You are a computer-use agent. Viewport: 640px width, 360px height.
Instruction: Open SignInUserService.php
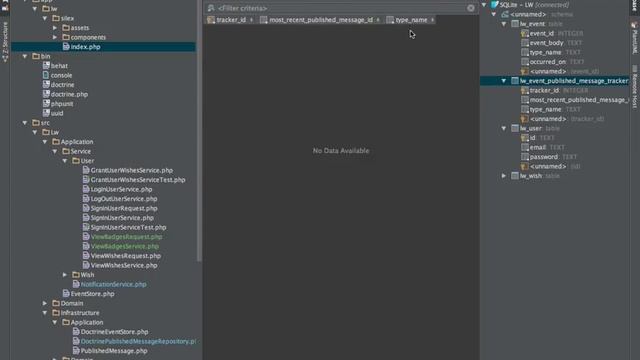pyautogui.click(x=122, y=218)
